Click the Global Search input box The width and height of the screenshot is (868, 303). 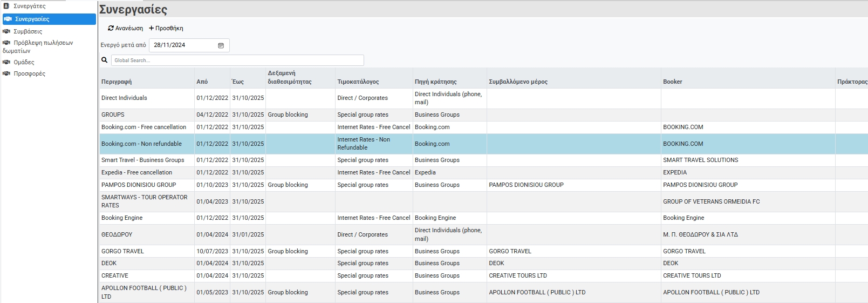click(x=237, y=60)
